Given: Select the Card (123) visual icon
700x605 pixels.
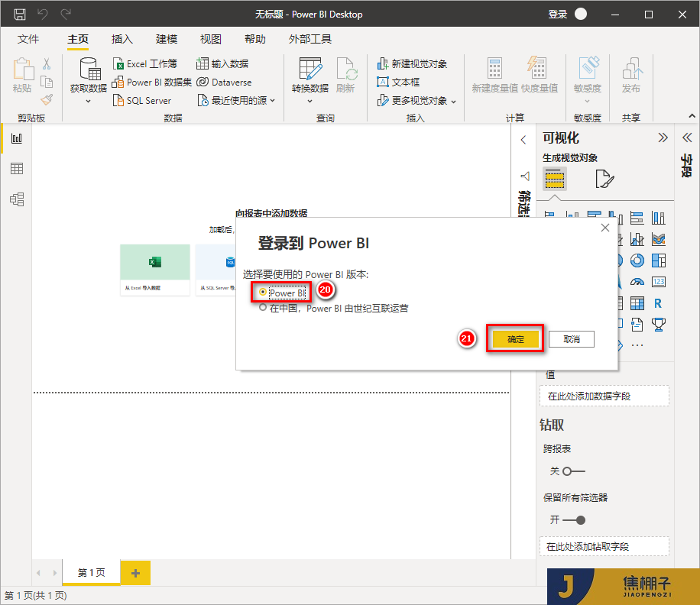Looking at the screenshot, I should [x=659, y=282].
